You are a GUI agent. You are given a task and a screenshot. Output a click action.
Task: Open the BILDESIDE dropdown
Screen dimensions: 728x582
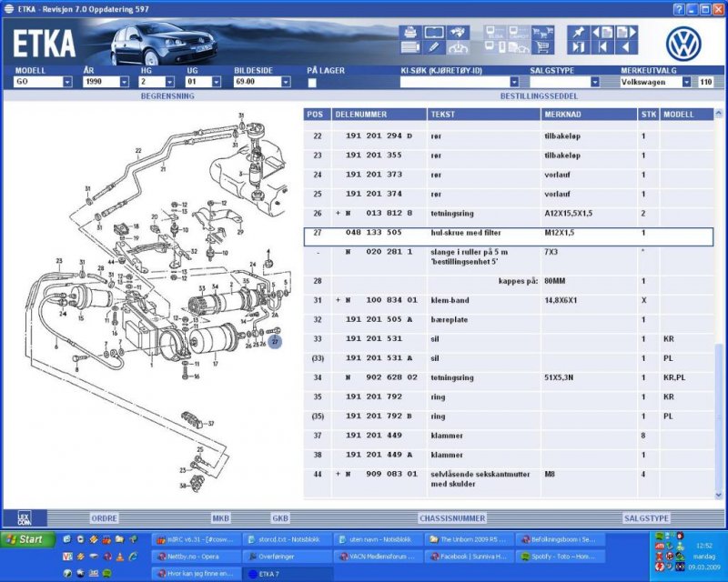[285, 82]
